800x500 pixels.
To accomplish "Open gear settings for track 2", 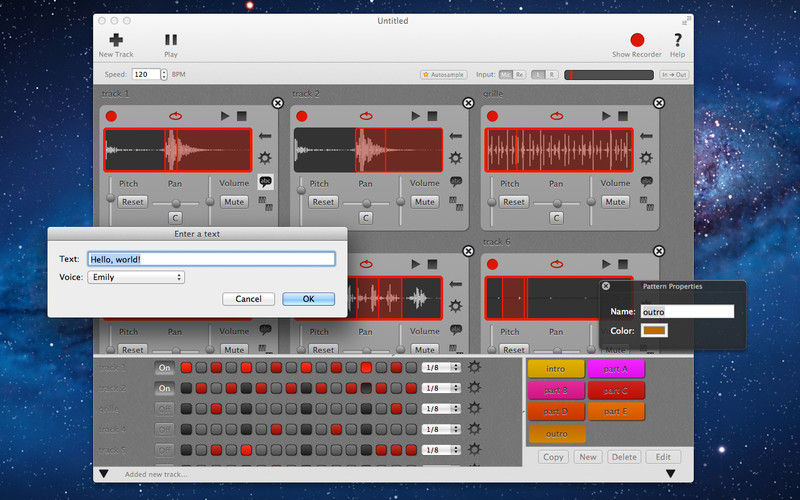I will pyautogui.click(x=456, y=158).
